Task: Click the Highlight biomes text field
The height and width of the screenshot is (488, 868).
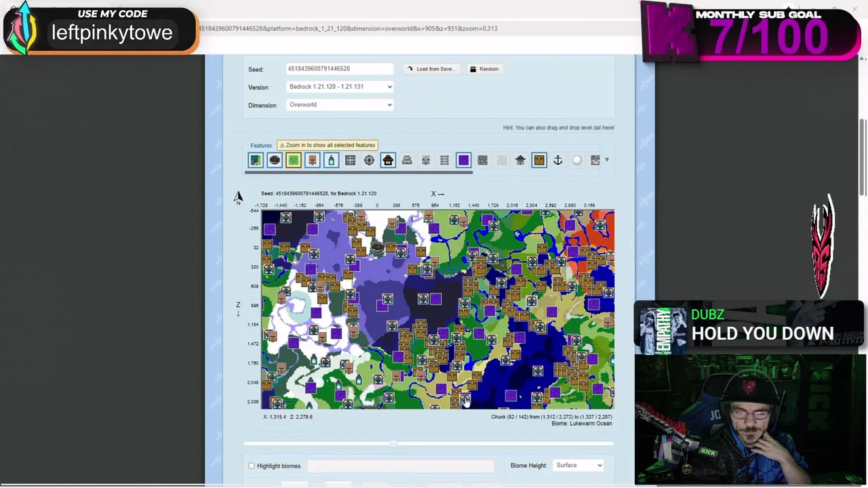Action: pyautogui.click(x=401, y=466)
